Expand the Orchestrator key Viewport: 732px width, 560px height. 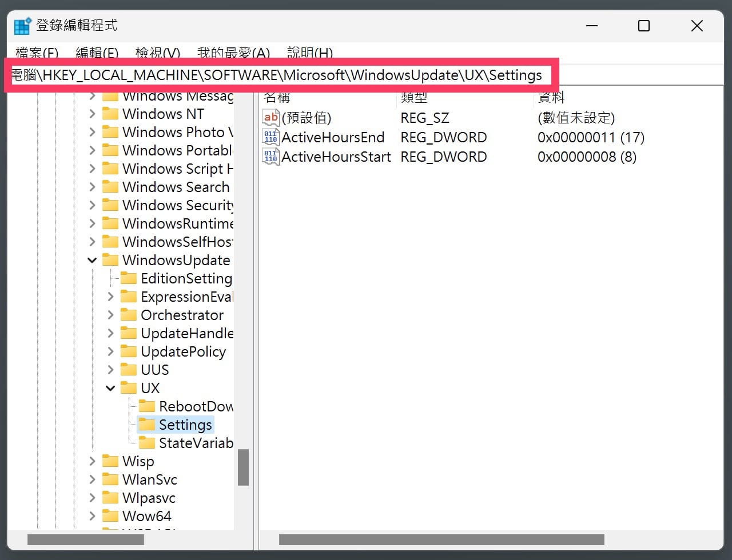(x=110, y=315)
